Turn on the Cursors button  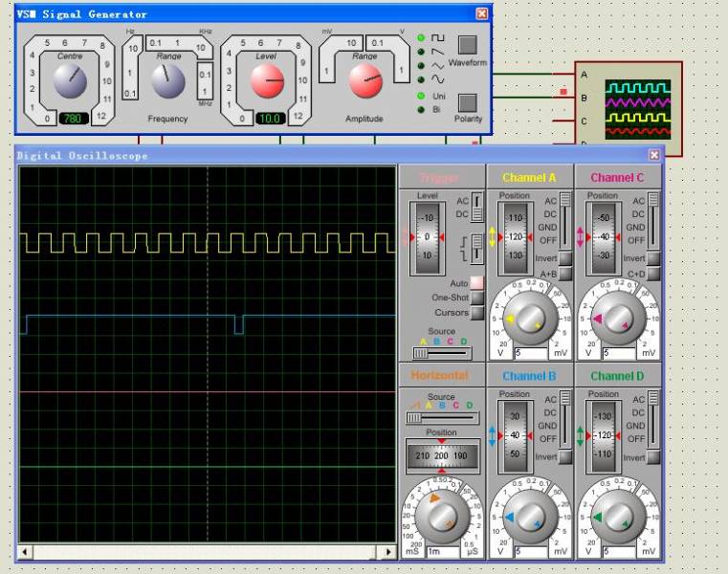pos(476,312)
